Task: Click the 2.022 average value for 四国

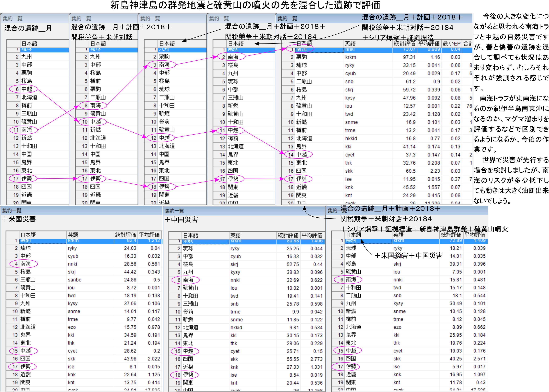Action: pos(154,359)
